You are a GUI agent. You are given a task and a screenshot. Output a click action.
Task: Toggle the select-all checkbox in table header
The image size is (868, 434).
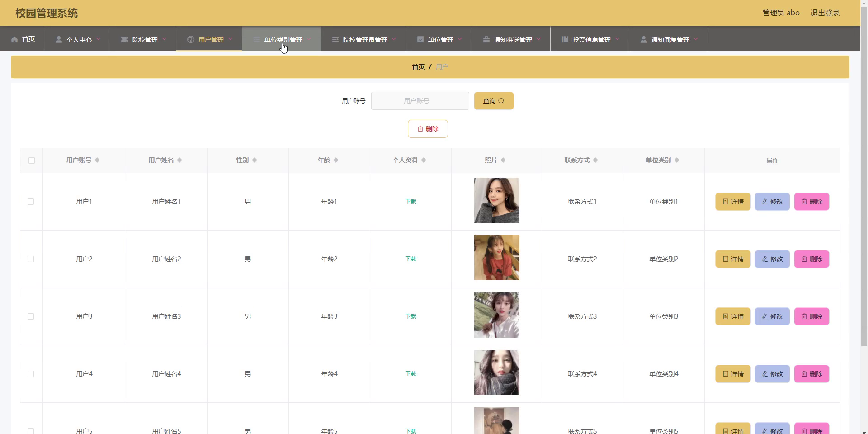click(32, 160)
